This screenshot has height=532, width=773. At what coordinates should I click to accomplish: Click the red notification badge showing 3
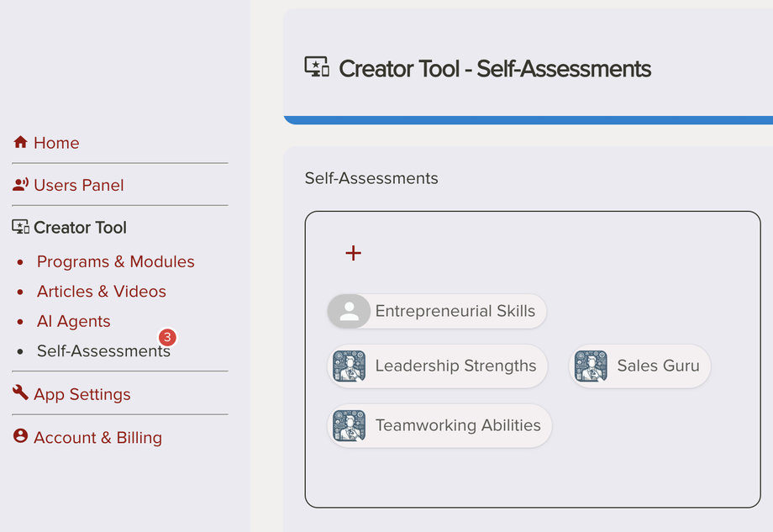(x=167, y=337)
